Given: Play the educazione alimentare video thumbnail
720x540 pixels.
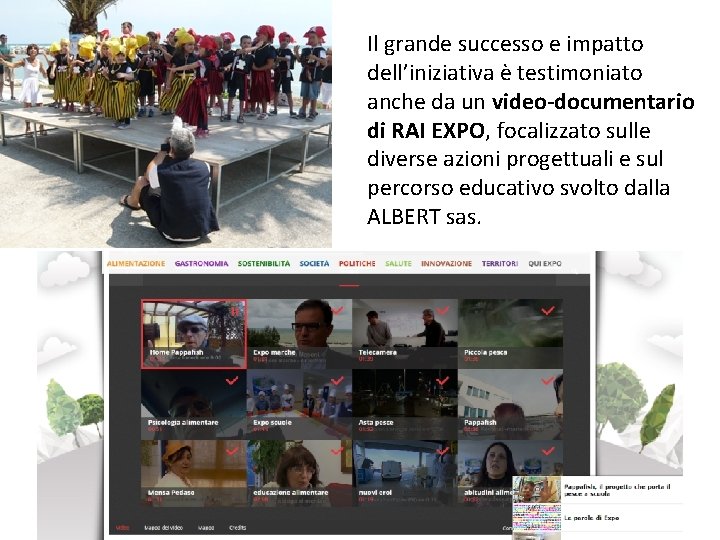Looking at the screenshot, I should click(299, 474).
